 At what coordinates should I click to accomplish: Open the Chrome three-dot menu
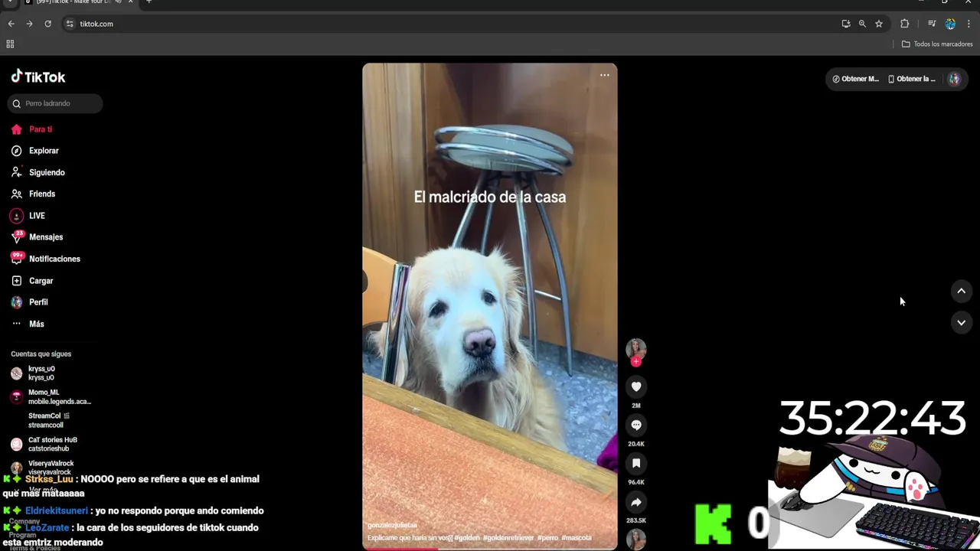coord(969,24)
